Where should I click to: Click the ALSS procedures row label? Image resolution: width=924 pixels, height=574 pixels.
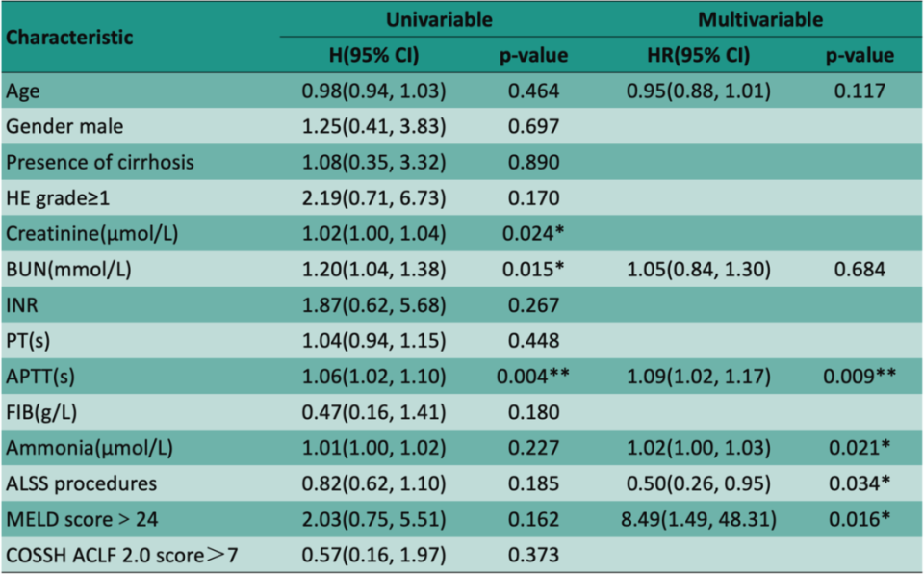(x=81, y=483)
